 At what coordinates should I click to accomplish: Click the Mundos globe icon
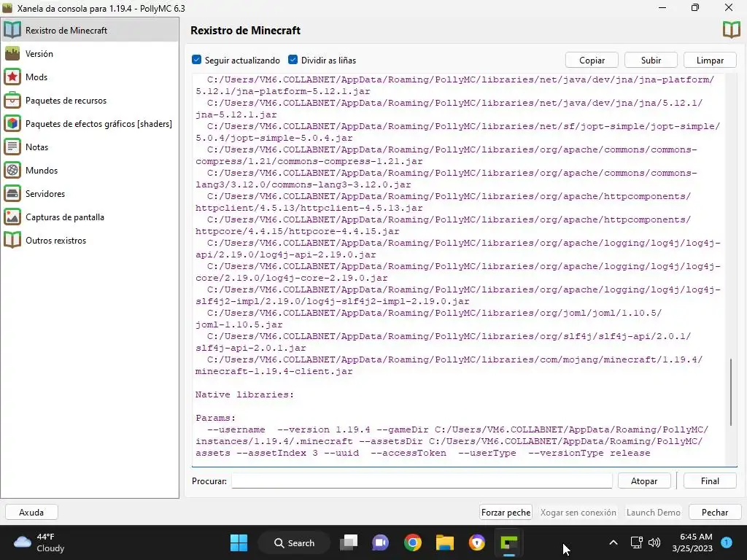click(x=12, y=170)
